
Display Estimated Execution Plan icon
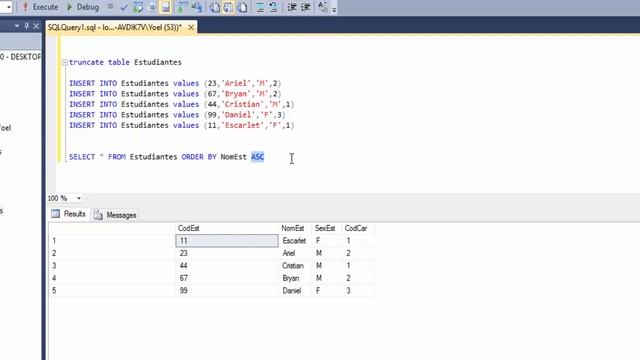pyautogui.click(x=138, y=7)
